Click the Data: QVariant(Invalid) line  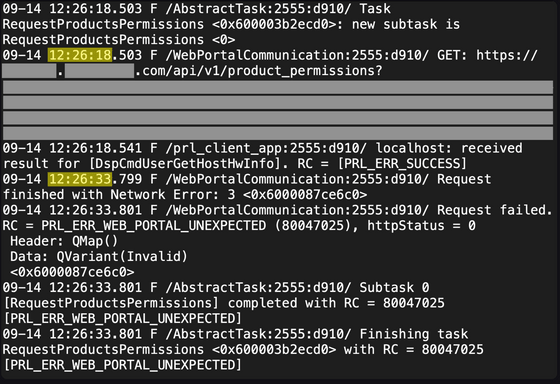tap(99, 256)
